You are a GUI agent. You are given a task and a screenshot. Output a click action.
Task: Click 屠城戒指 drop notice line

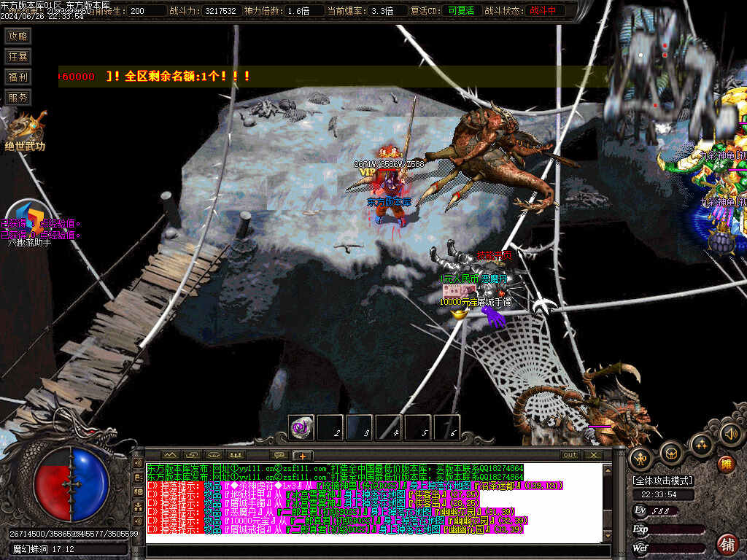336,529
